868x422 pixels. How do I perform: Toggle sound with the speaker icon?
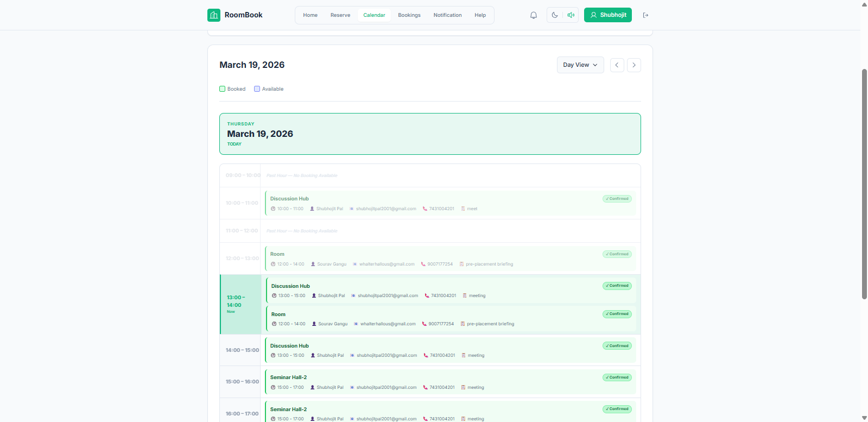point(571,15)
